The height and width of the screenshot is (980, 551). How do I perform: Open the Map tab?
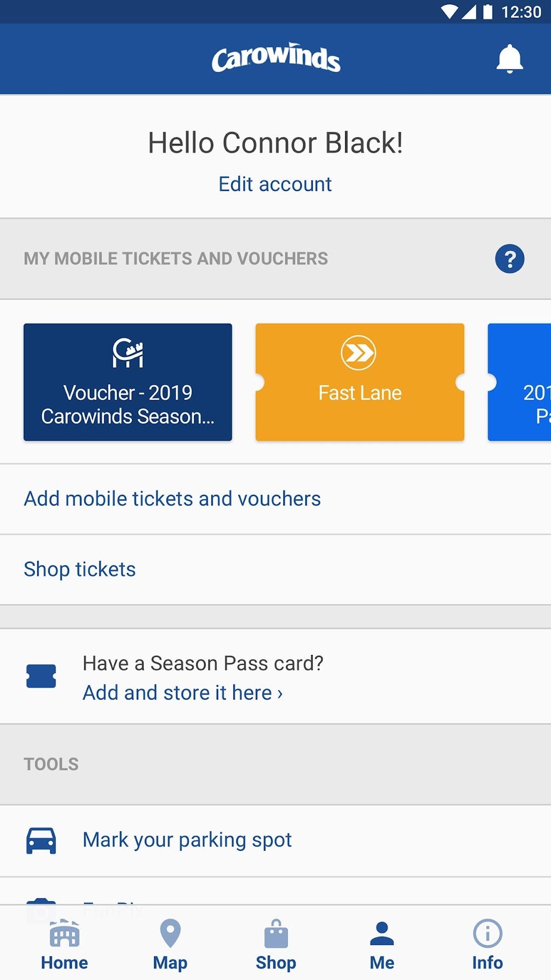170,944
